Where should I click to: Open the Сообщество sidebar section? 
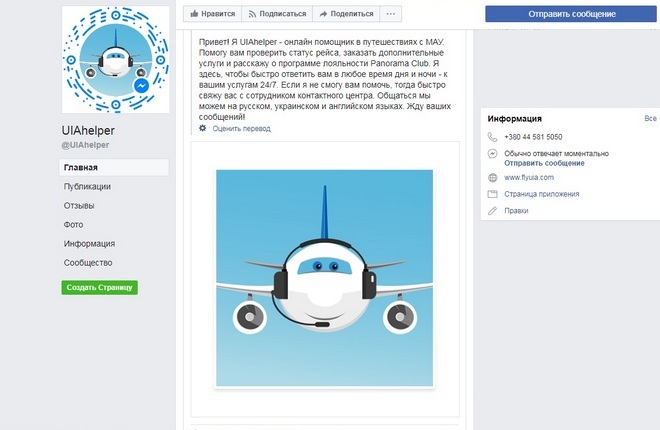[x=88, y=263]
